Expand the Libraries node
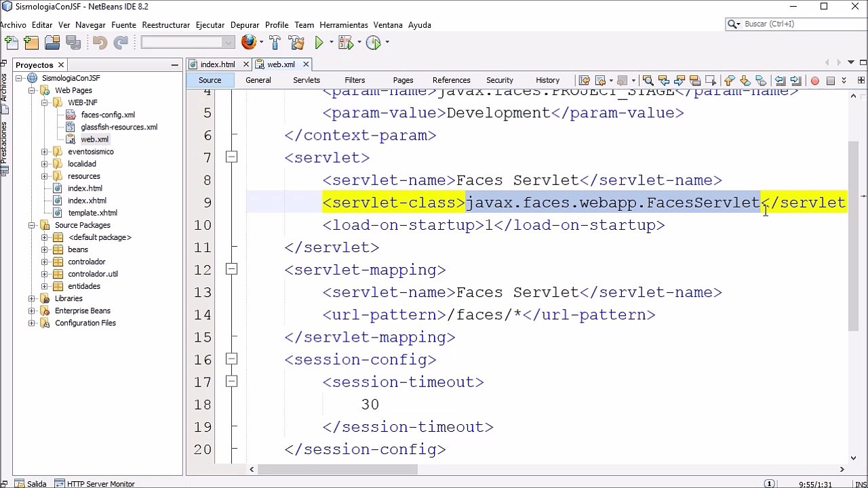Image resolution: width=868 pixels, height=488 pixels. pos(32,298)
